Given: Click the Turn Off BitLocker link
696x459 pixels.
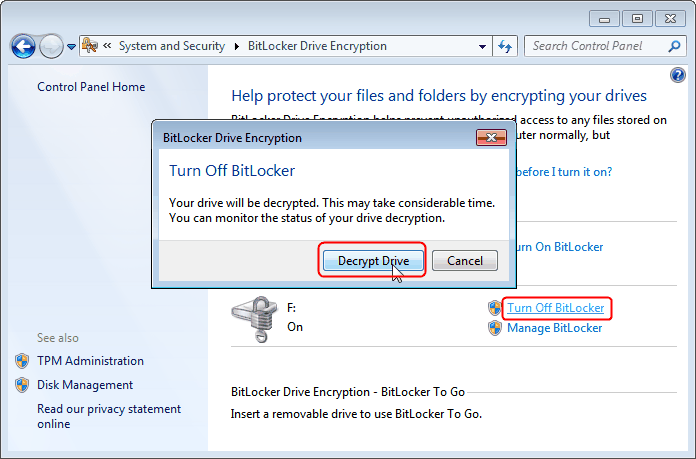Looking at the screenshot, I should (x=555, y=308).
